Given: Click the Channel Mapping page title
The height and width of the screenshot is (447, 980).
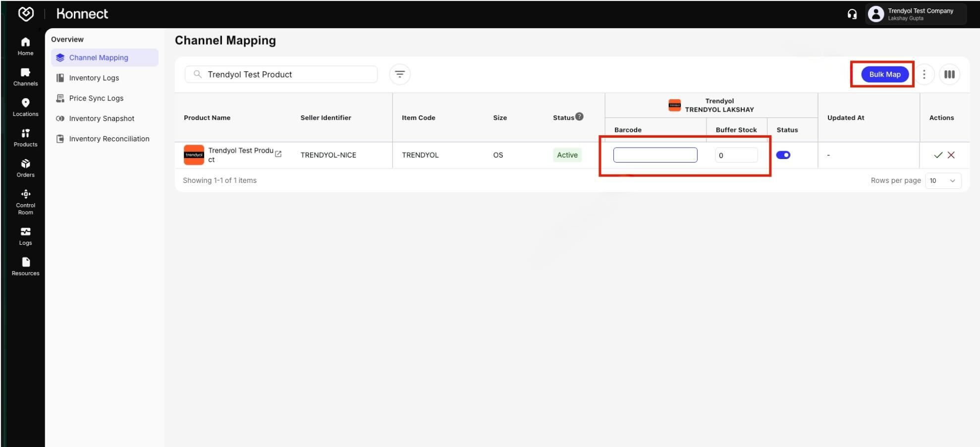Looking at the screenshot, I should pyautogui.click(x=225, y=41).
